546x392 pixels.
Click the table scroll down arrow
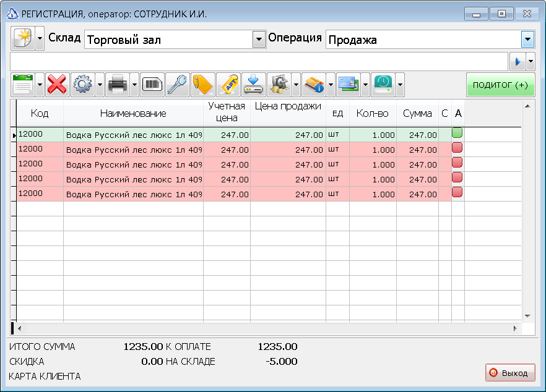pyautogui.click(x=527, y=316)
